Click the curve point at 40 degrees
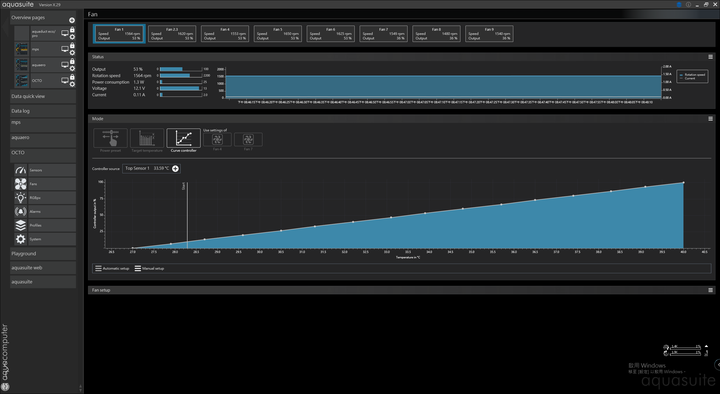Image resolution: width=720 pixels, height=394 pixels. tap(683, 183)
